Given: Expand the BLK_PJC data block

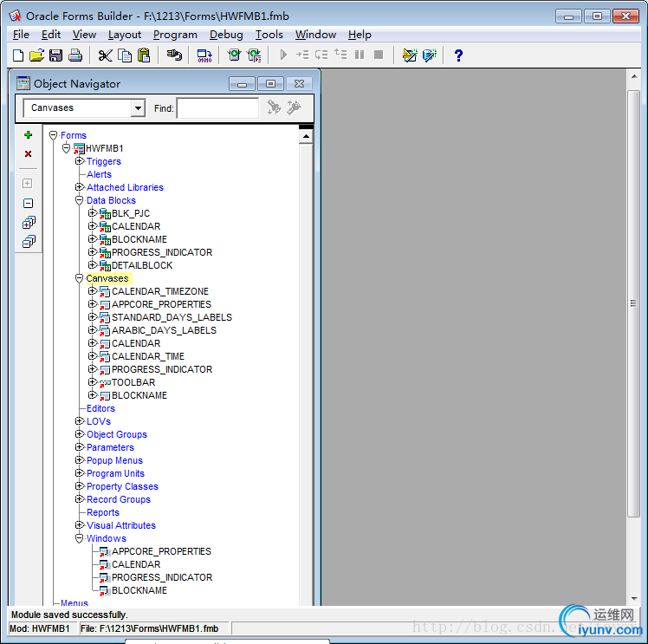Looking at the screenshot, I should [93, 213].
